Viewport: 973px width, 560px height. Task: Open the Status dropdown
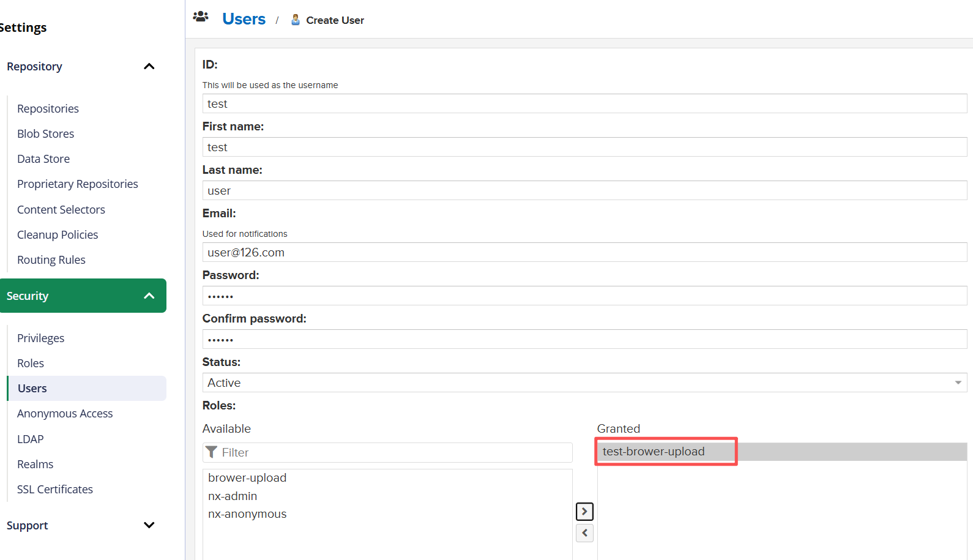pos(958,383)
